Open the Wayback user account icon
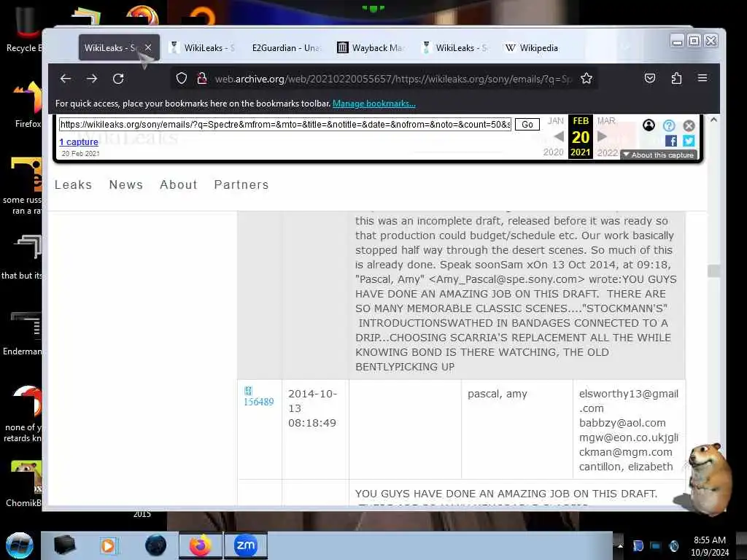 point(649,125)
